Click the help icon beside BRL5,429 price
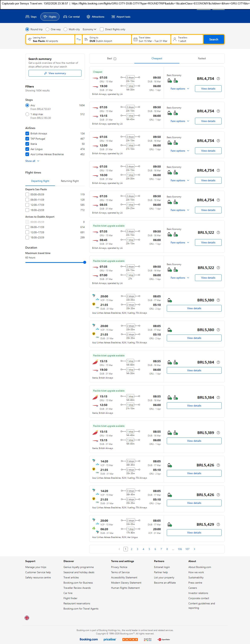 (x=218, y=524)
